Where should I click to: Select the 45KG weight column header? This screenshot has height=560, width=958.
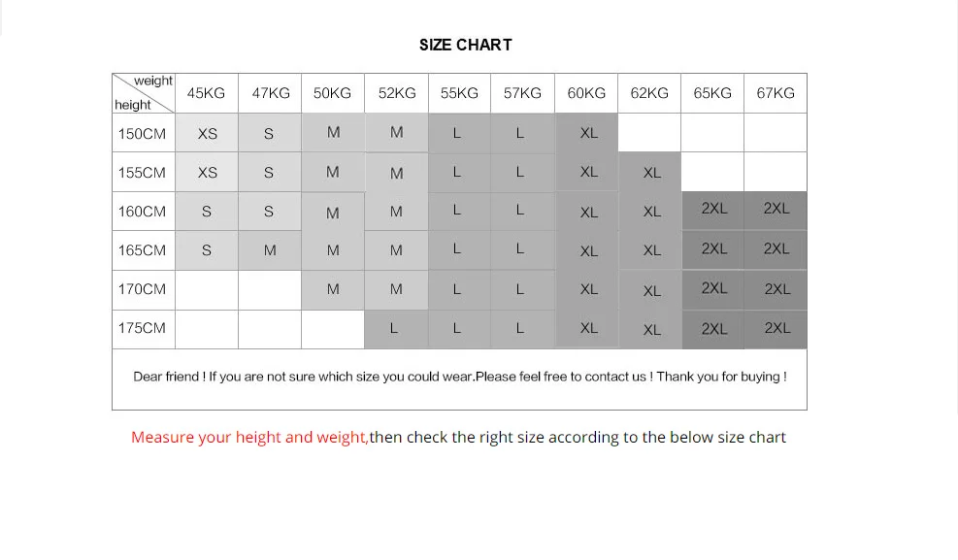point(206,93)
